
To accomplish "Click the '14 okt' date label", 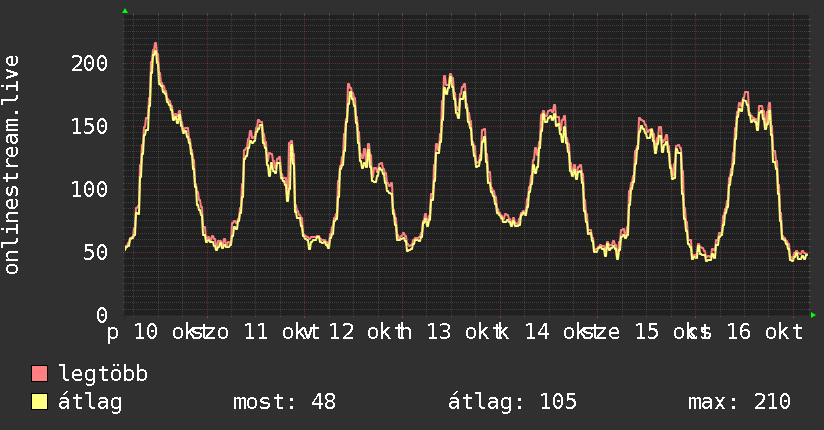I will (561, 332).
